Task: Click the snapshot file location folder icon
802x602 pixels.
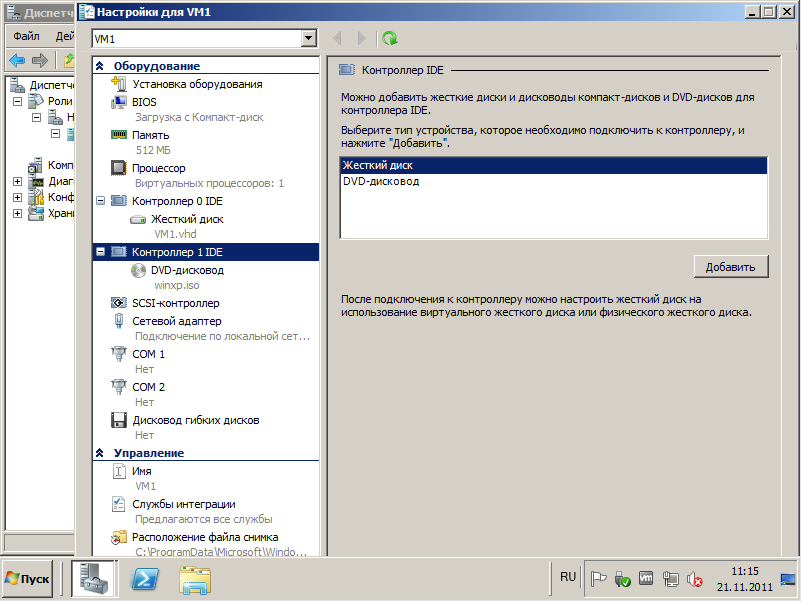Action: tap(119, 537)
